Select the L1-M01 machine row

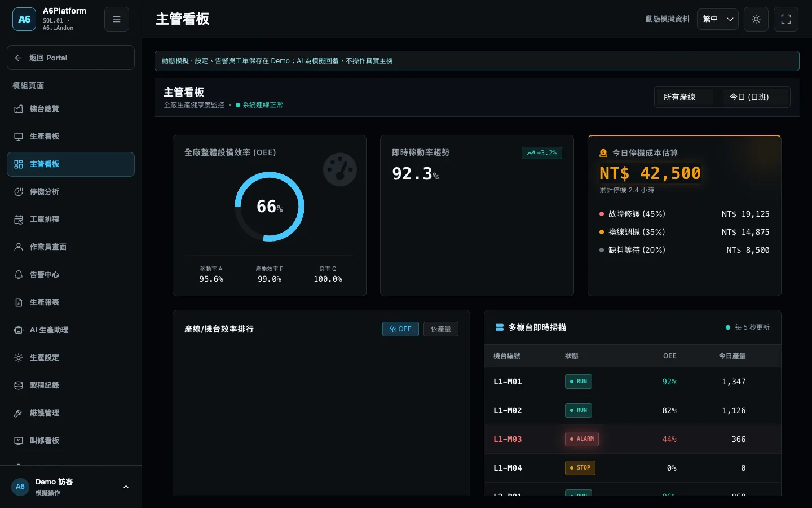tap(633, 382)
